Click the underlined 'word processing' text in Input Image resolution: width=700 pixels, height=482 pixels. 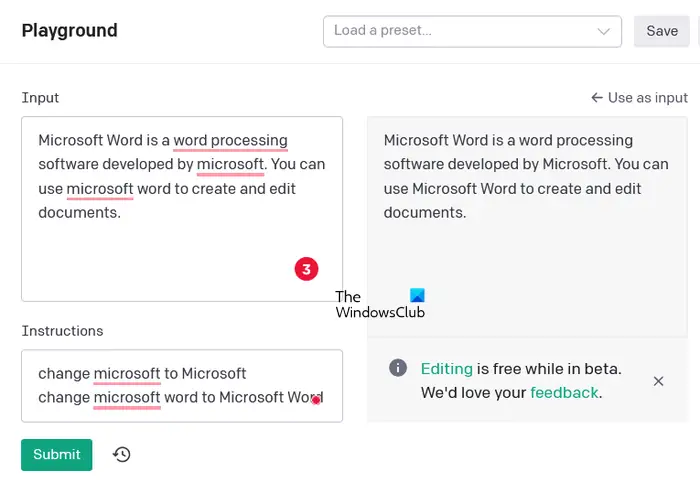click(x=230, y=141)
